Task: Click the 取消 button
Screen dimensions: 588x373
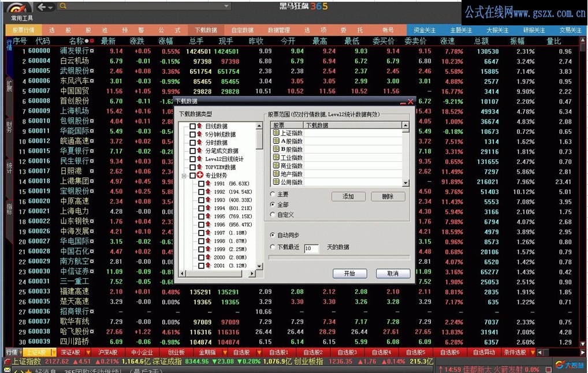Action: 393,274
